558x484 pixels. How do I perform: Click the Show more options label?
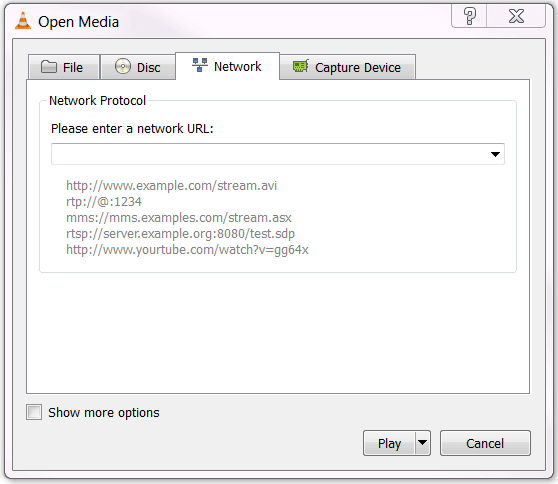104,412
